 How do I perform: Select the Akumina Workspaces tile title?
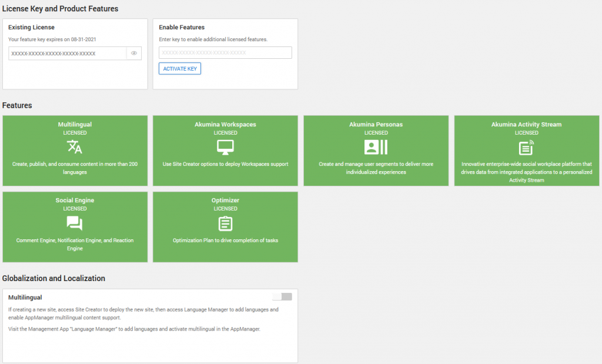click(x=225, y=125)
